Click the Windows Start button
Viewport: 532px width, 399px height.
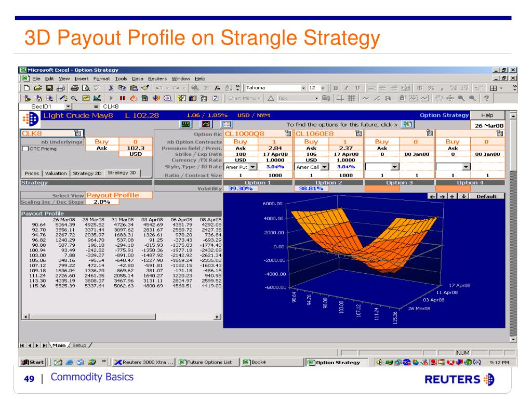click(33, 362)
